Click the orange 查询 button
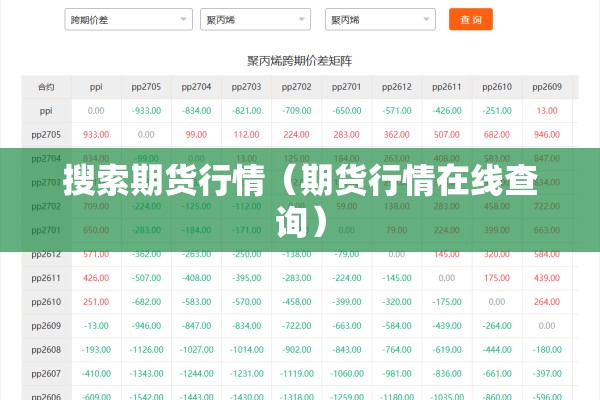 tap(471, 19)
